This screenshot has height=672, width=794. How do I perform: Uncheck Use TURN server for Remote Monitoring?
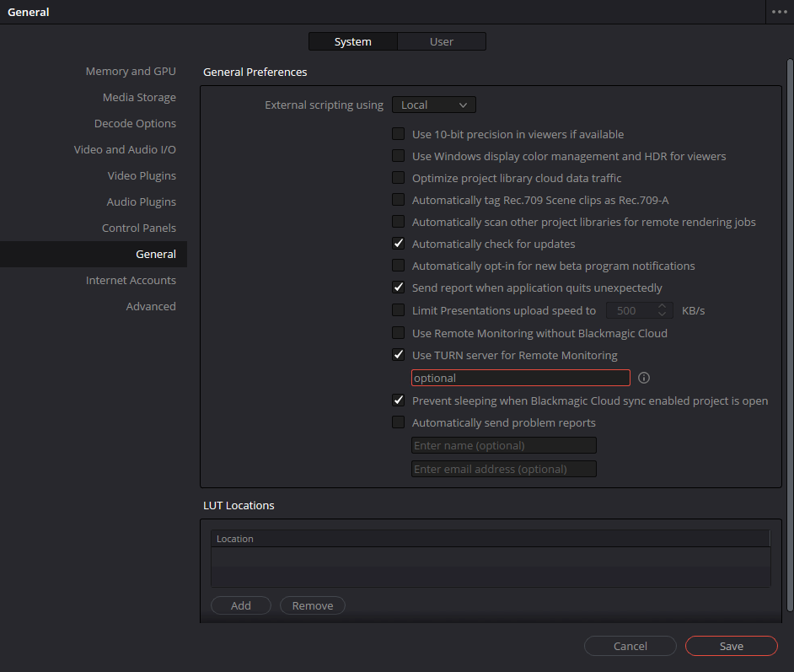[x=399, y=354]
